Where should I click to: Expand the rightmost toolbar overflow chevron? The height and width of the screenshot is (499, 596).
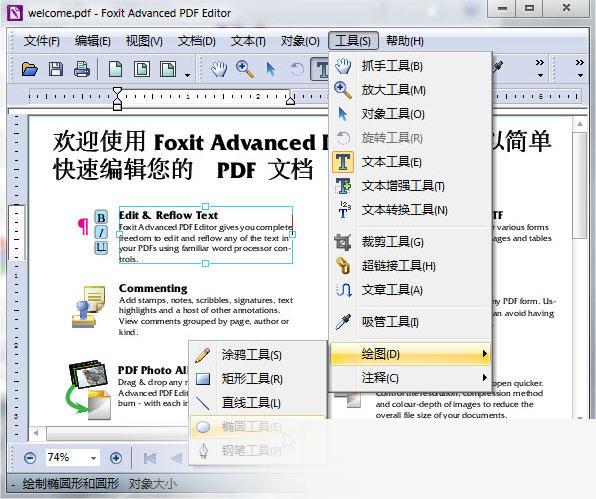click(x=579, y=62)
